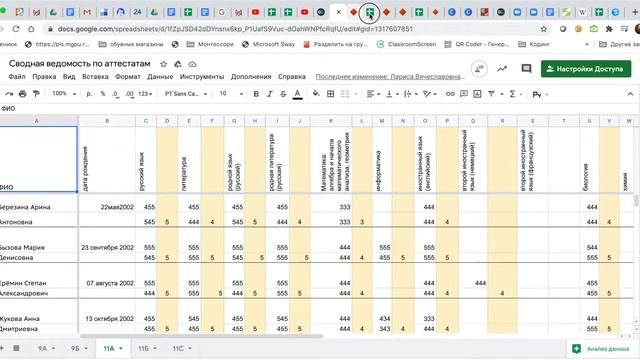
Task: Open comment history speech bubble icon
Action: (x=526, y=69)
